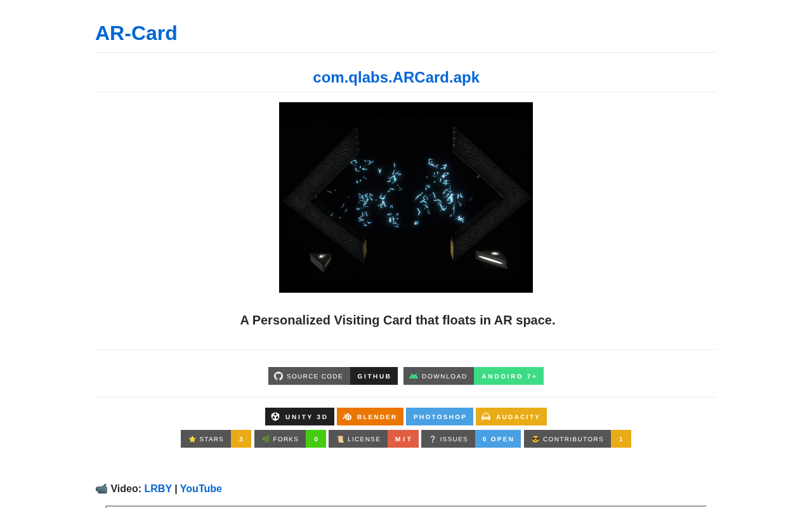Click the GitHub octocat icon in Source Code badge

278,376
